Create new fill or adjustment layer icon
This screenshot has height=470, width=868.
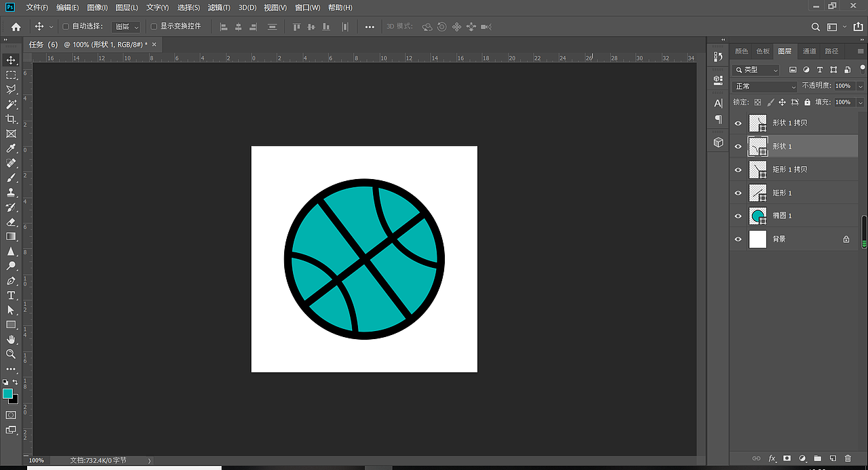(x=803, y=458)
